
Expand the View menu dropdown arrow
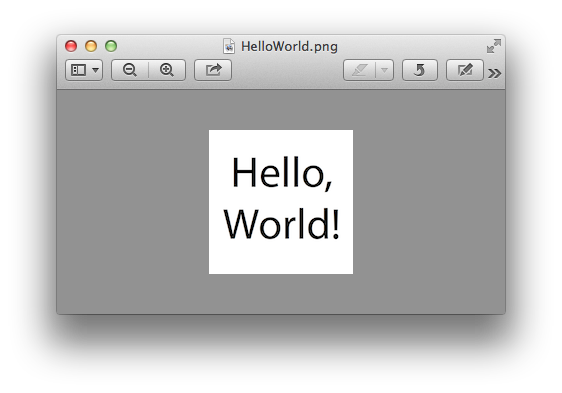click(95, 70)
